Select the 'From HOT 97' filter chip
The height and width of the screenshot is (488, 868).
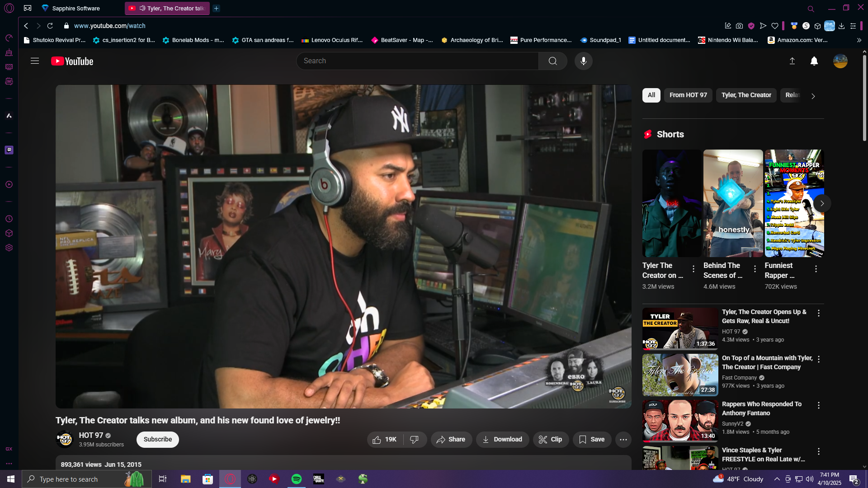coord(688,95)
